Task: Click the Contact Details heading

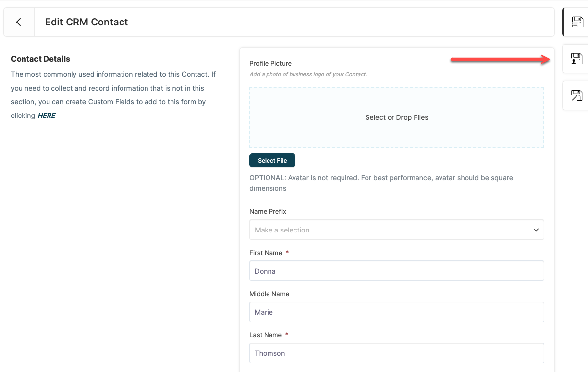Action: pyautogui.click(x=41, y=59)
